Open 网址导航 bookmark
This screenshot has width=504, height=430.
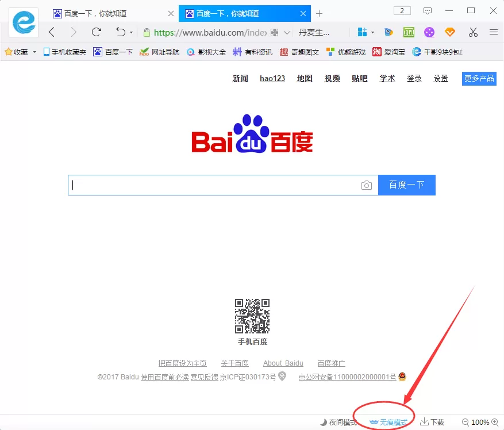[159, 52]
